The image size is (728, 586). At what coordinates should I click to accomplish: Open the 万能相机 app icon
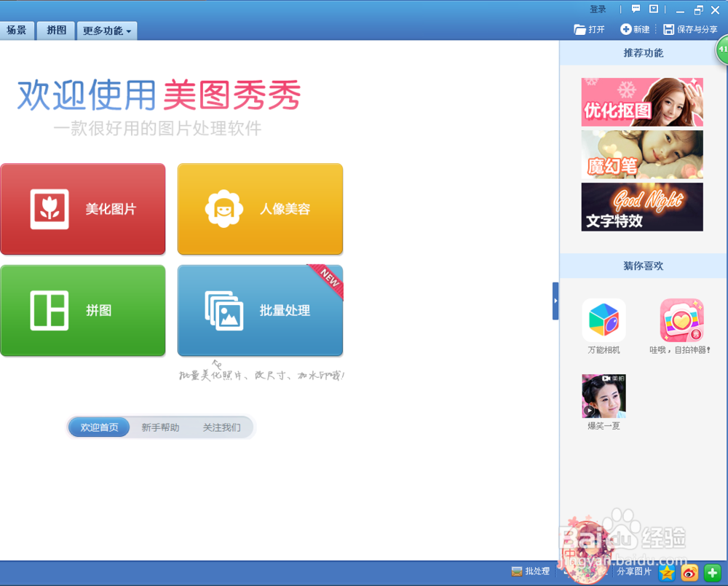(604, 320)
